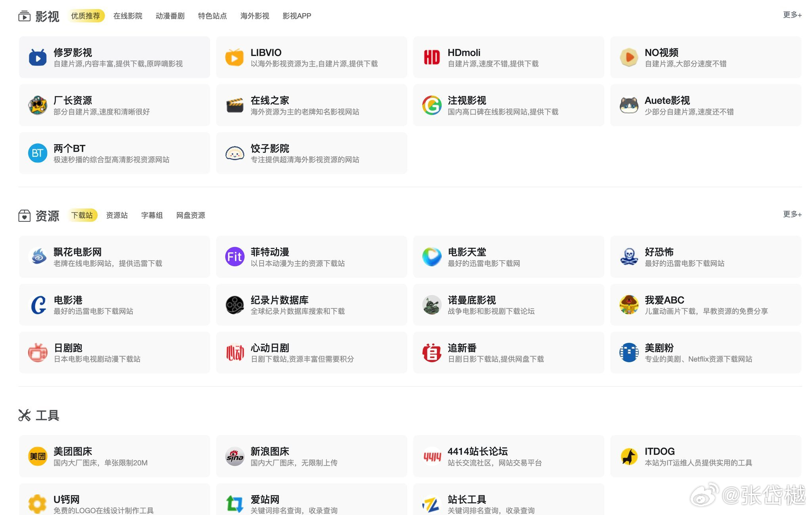Switch to the 动漫番剧 tab

click(x=170, y=16)
